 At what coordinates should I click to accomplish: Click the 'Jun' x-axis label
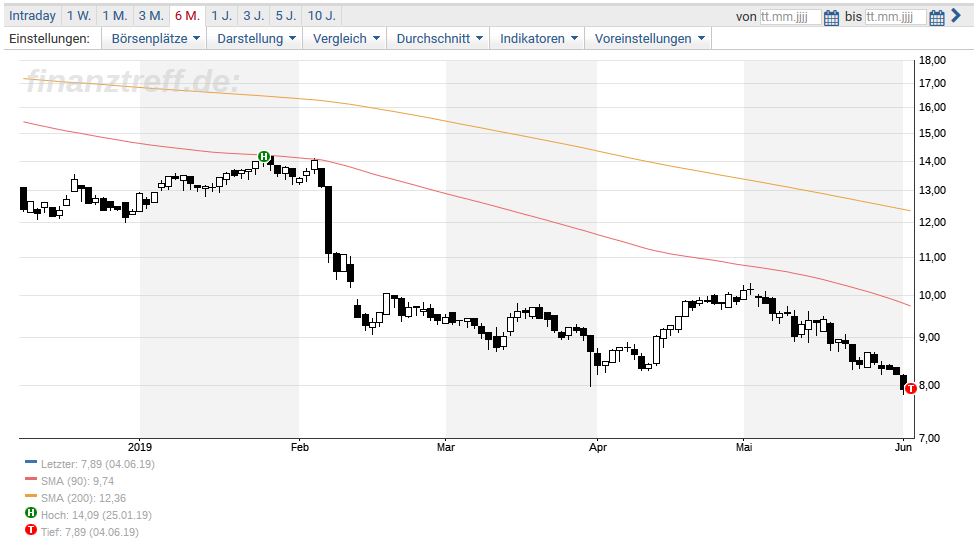point(903,447)
